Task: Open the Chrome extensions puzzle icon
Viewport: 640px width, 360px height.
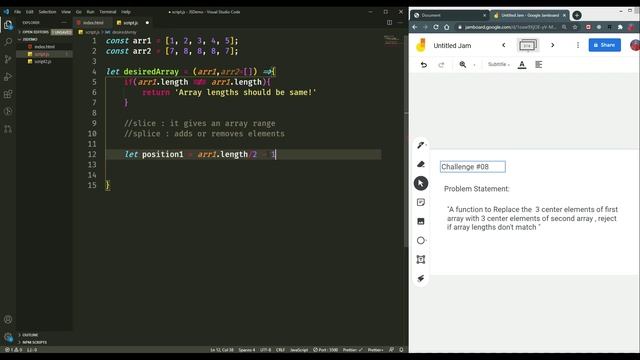Action: click(x=620, y=27)
